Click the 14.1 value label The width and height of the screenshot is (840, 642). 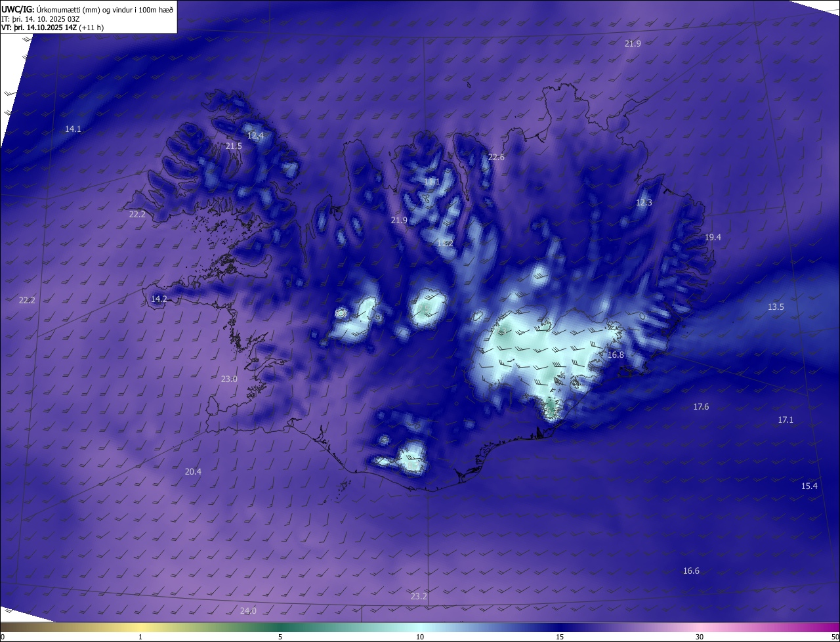[x=73, y=129]
